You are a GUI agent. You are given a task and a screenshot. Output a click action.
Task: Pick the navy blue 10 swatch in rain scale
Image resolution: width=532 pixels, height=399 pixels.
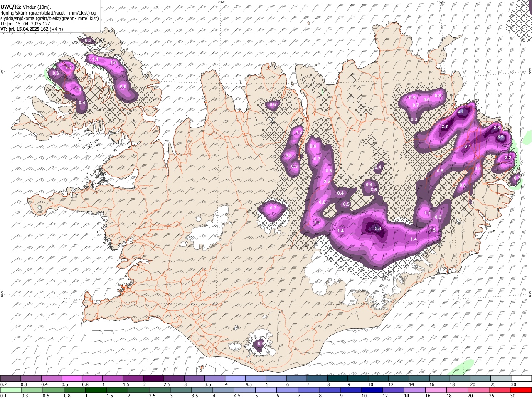point(372,390)
